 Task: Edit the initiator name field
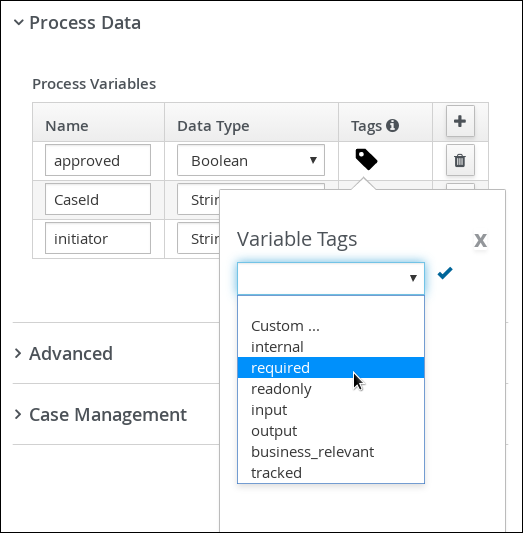[98, 238]
